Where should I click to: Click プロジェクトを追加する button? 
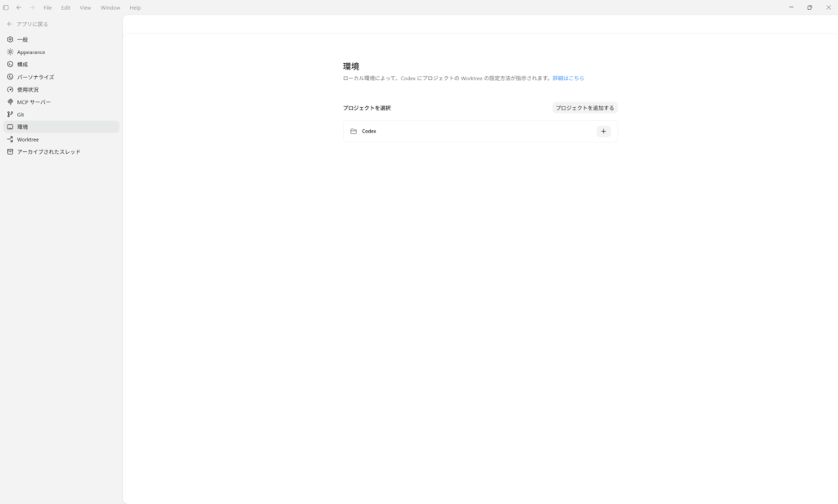584,108
